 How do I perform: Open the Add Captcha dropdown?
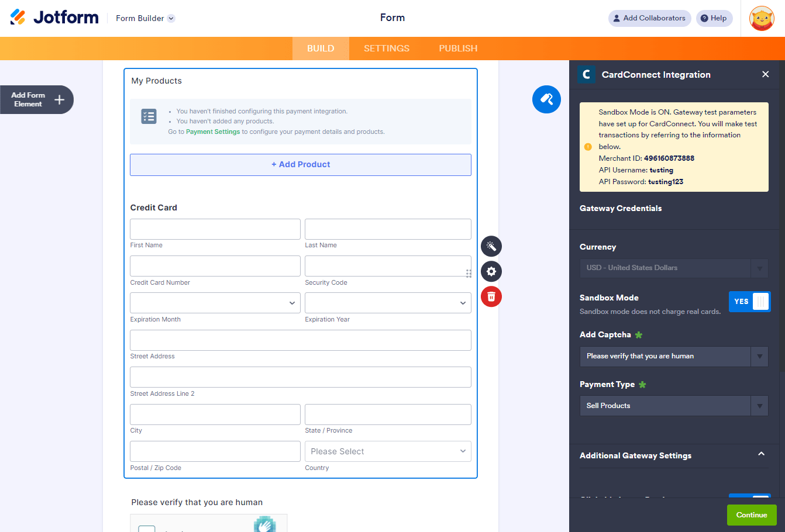tap(674, 357)
